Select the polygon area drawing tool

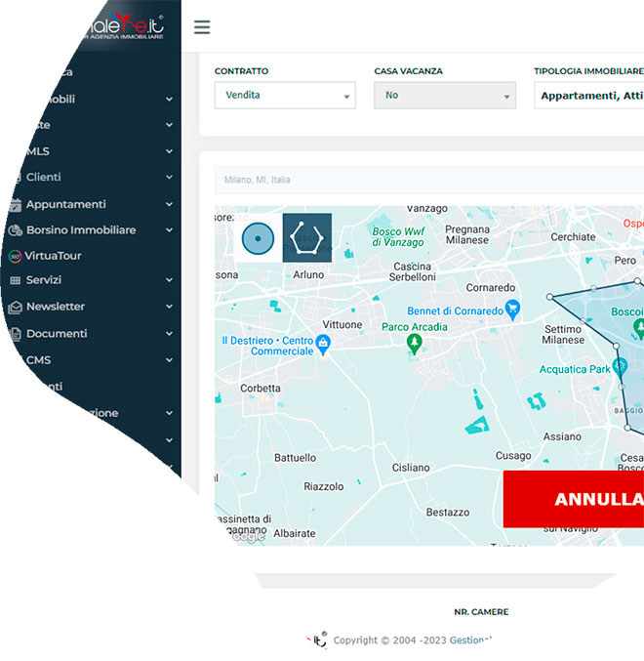pyautogui.click(x=307, y=238)
